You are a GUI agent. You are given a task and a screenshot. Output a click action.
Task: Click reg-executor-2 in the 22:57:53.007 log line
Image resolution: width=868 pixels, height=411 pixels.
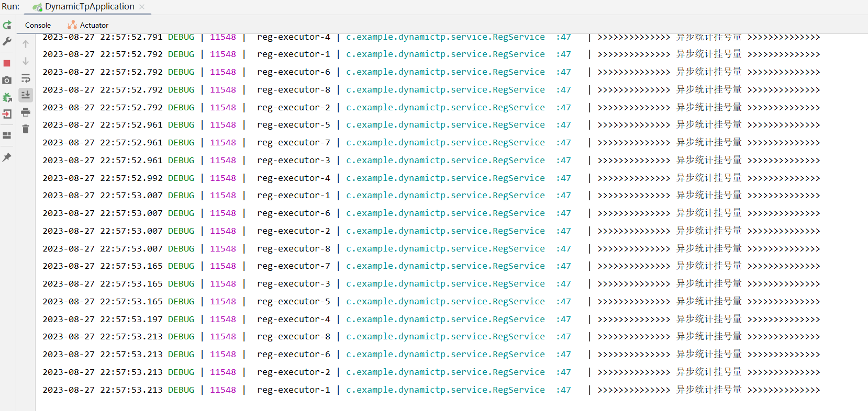[x=294, y=231]
